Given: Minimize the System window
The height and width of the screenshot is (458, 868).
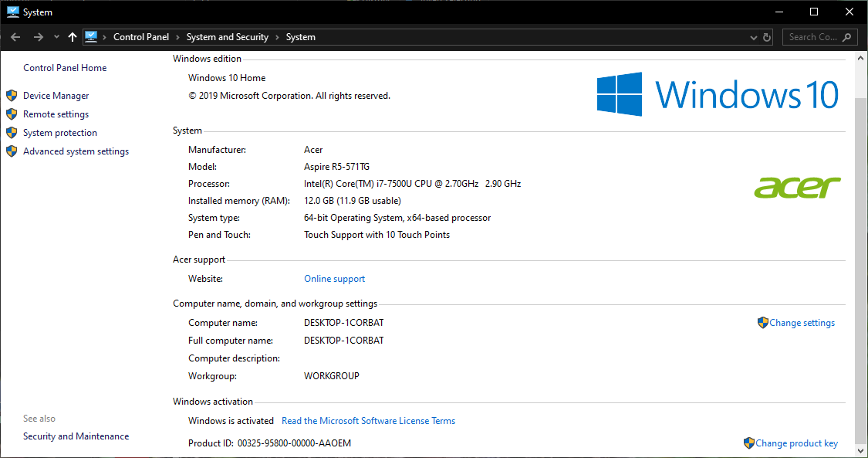Looking at the screenshot, I should tap(778, 12).
